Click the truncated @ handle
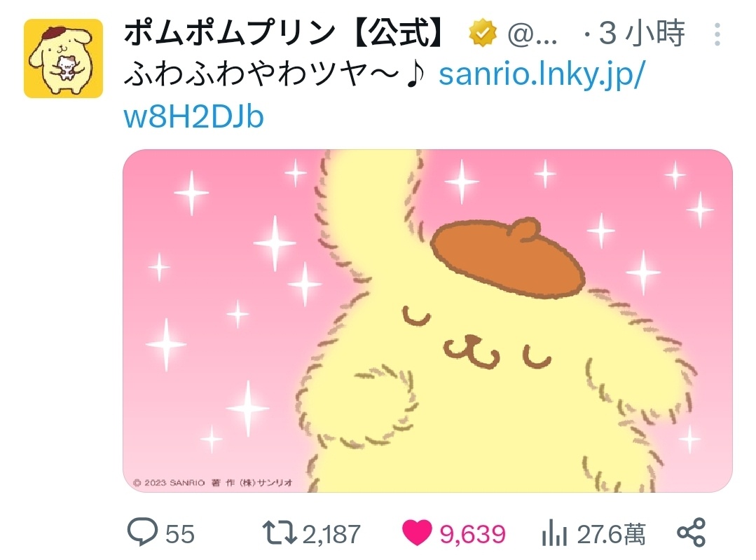The image size is (756, 560). (x=532, y=35)
